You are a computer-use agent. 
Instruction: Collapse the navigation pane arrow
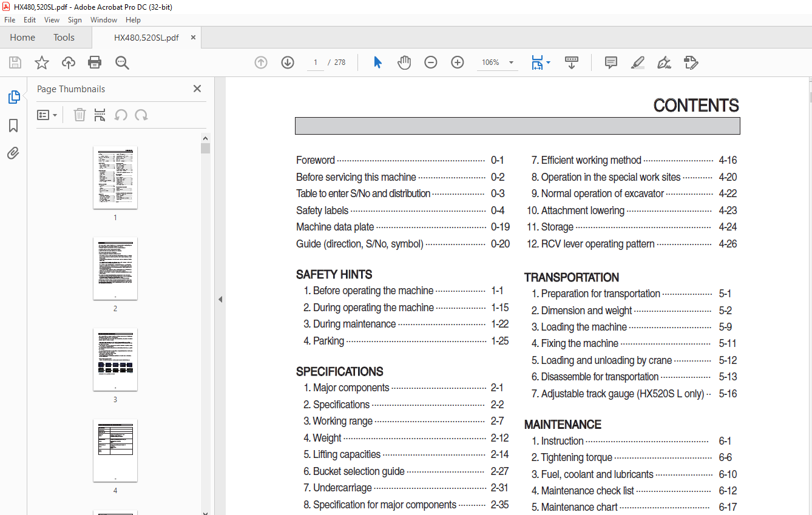220,299
